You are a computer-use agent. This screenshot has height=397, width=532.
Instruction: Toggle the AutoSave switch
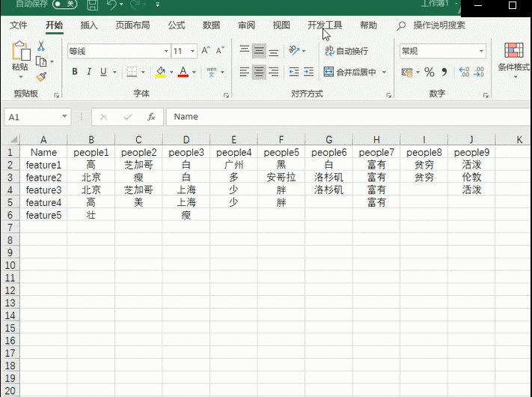click(x=64, y=4)
